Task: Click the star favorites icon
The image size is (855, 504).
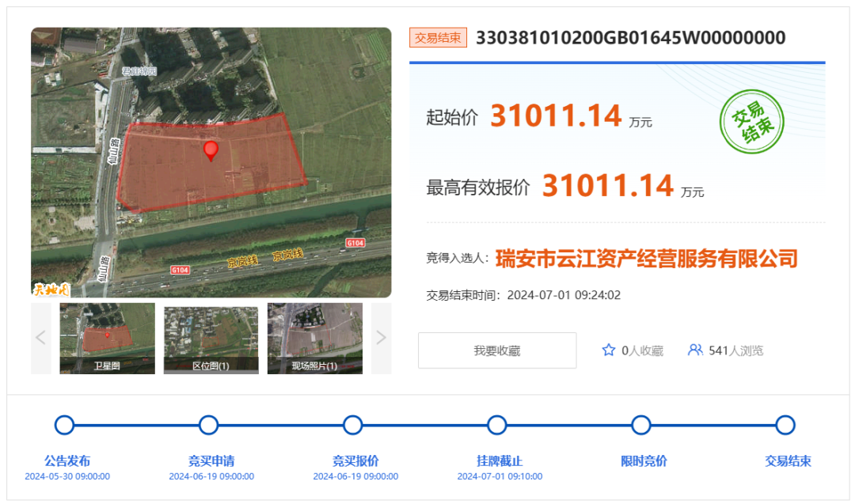Action: pos(608,350)
